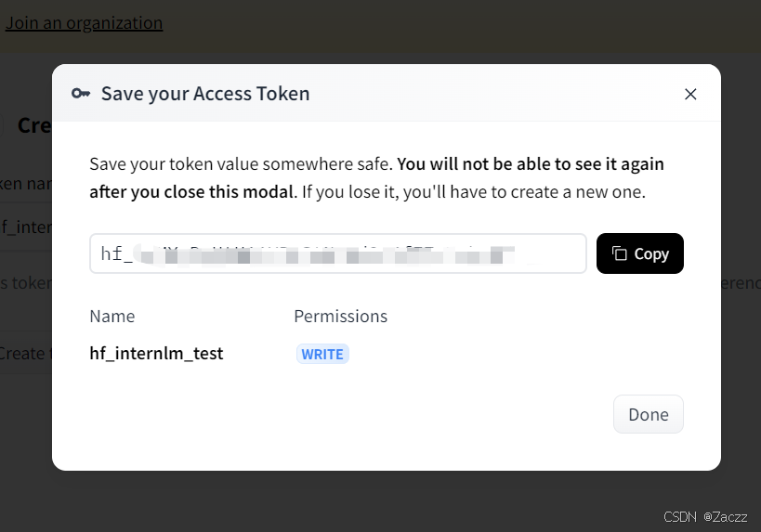Select the token value field starting with hf_

click(338, 253)
